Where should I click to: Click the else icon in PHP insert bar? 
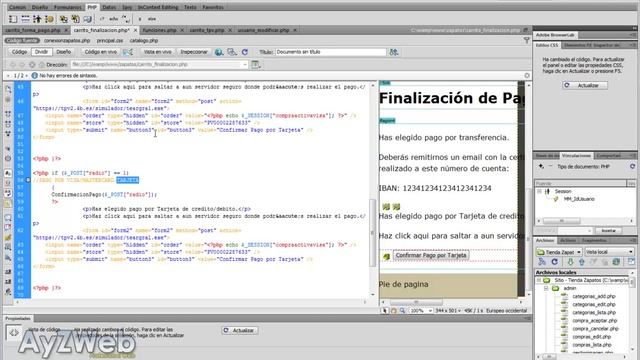pos(152,19)
